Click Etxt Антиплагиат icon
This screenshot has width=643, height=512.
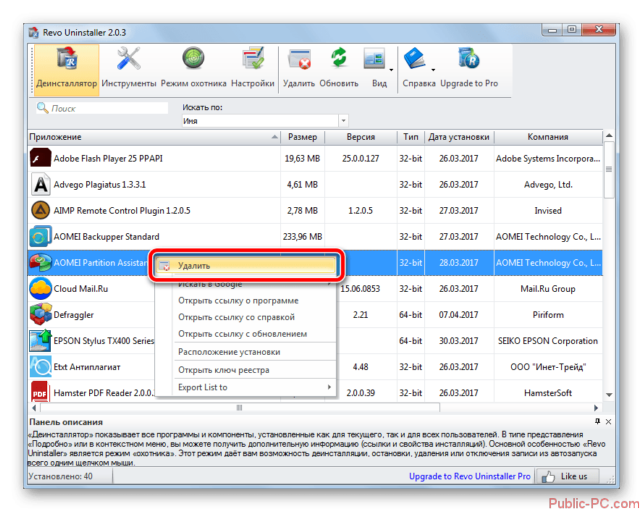40,367
